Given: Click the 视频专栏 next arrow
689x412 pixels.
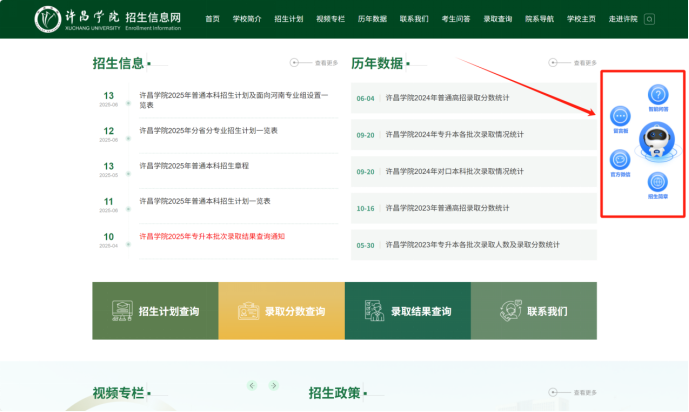Looking at the screenshot, I should [274, 385].
